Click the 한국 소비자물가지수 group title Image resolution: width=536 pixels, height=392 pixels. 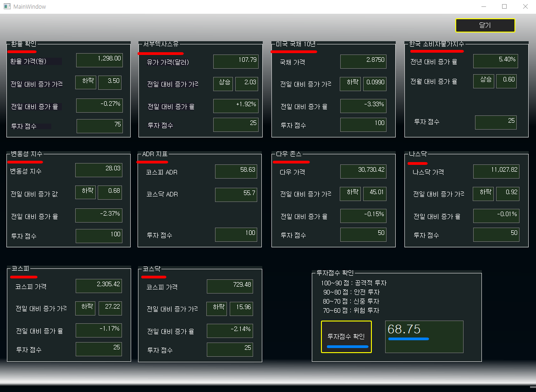point(437,44)
